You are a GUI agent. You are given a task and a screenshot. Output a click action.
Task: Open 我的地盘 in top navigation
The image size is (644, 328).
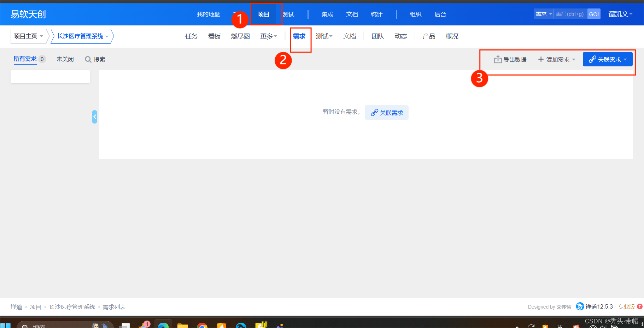click(x=209, y=14)
